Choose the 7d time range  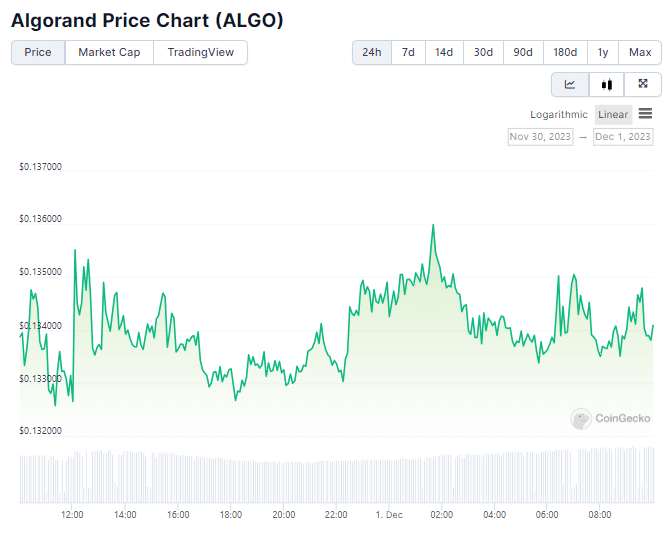click(408, 52)
